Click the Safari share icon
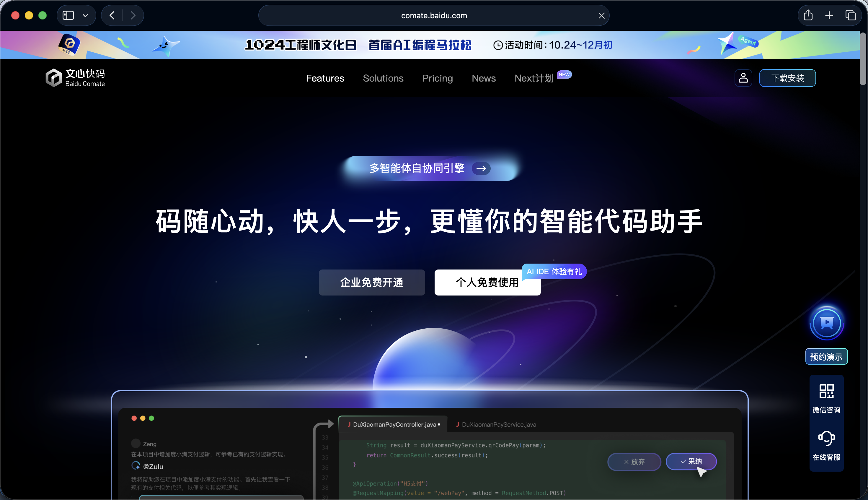Image resolution: width=868 pixels, height=500 pixels. [x=808, y=15]
